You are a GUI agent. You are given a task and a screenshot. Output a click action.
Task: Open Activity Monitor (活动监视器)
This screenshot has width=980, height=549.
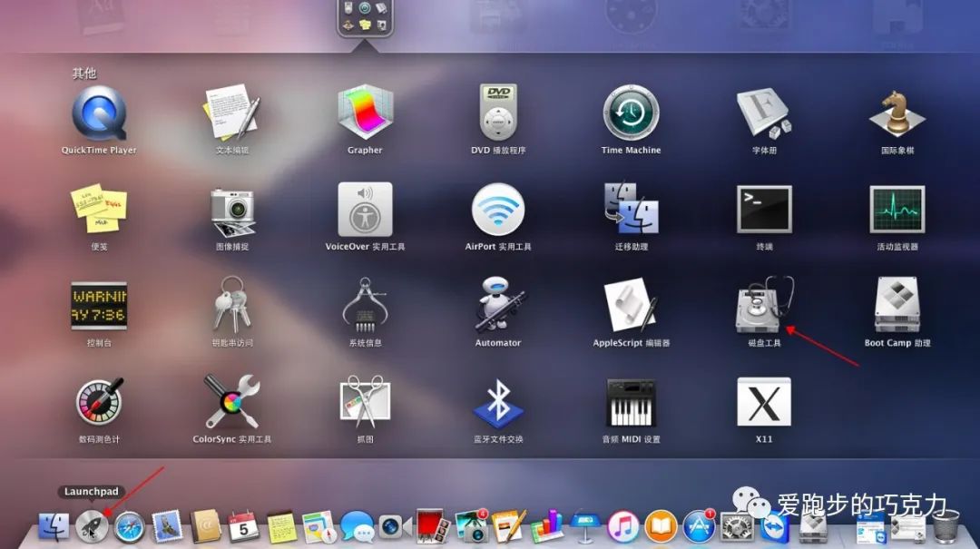coord(897,210)
